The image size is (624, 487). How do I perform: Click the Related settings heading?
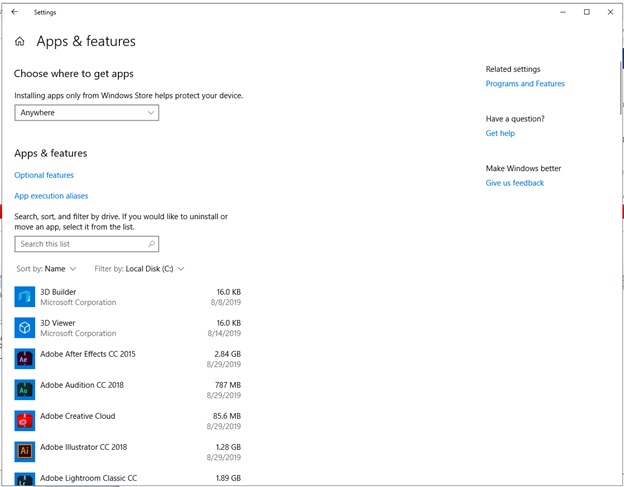point(513,69)
